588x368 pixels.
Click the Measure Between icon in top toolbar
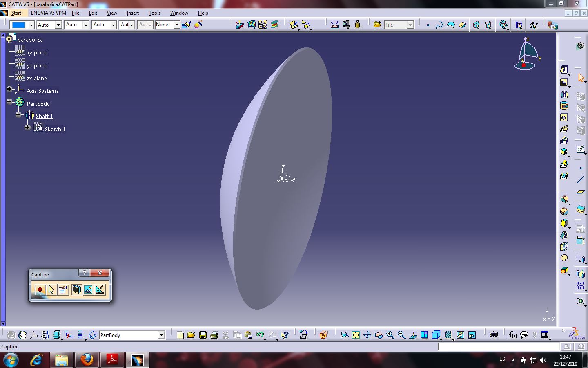click(x=334, y=25)
